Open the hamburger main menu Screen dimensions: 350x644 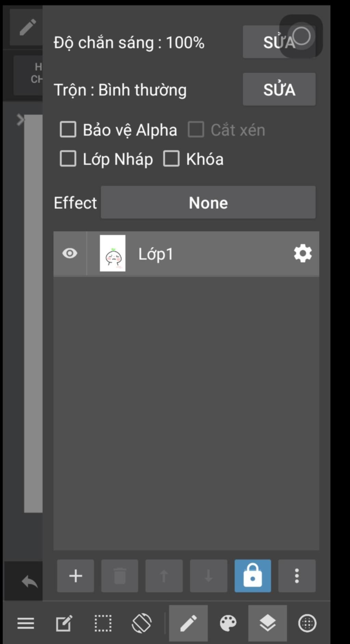[x=26, y=623]
